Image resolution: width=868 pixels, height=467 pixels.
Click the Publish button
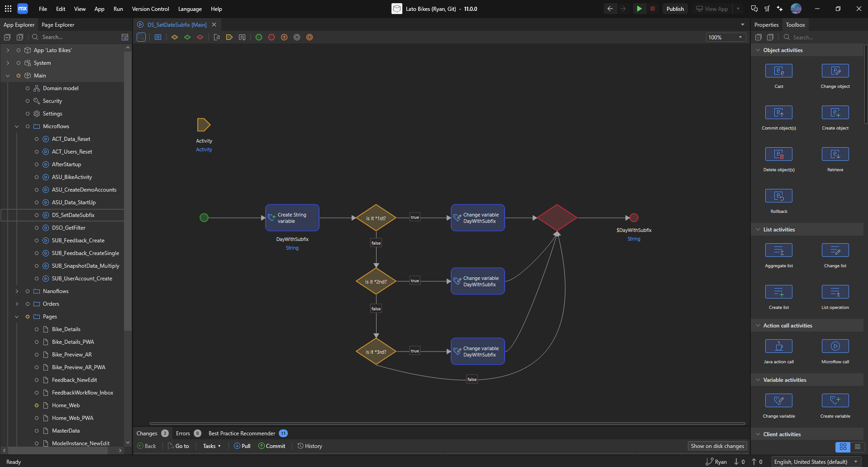pyautogui.click(x=675, y=9)
